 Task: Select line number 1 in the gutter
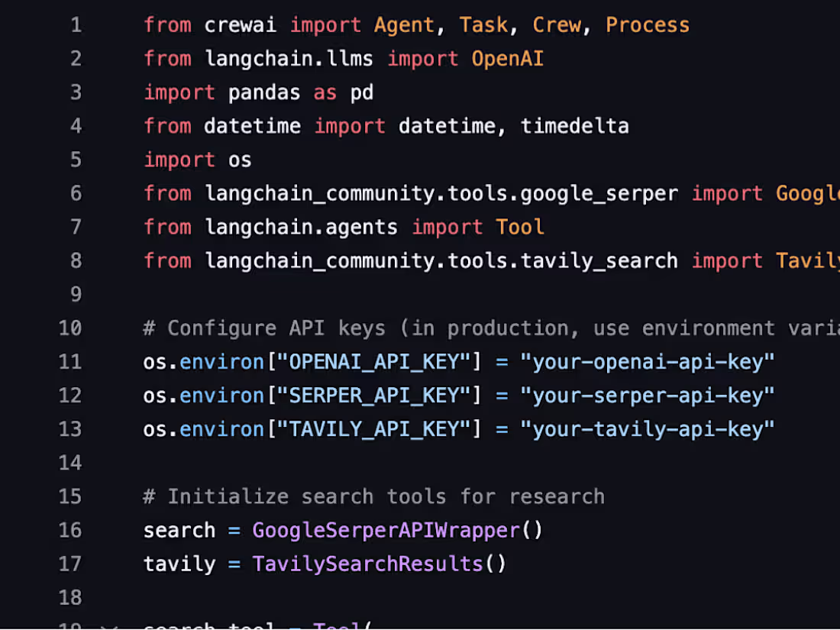76,25
